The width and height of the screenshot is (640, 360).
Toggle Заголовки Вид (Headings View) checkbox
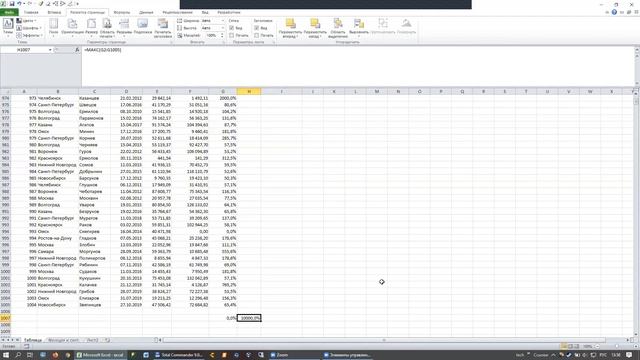click(x=256, y=28)
